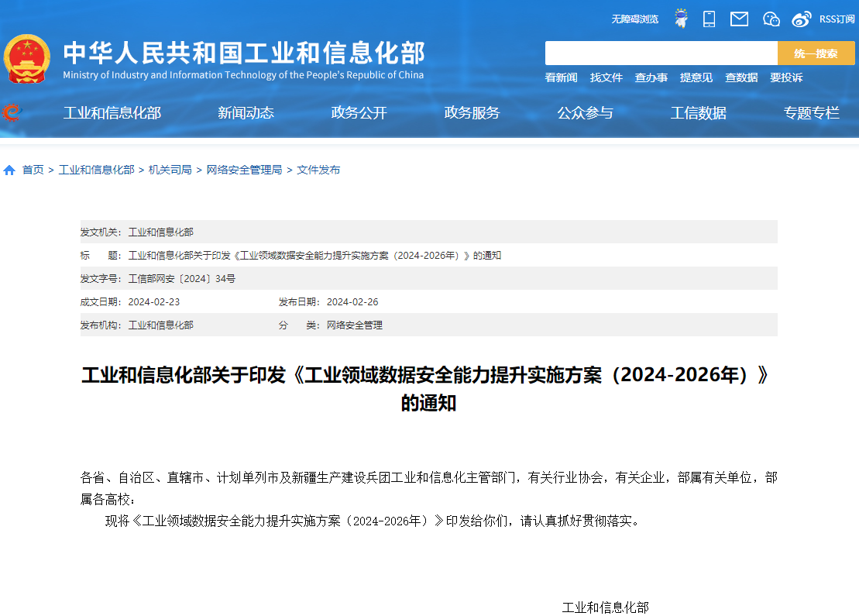The image size is (859, 616).
Task: Click the home icon in breadcrumb
Action: click(x=9, y=170)
